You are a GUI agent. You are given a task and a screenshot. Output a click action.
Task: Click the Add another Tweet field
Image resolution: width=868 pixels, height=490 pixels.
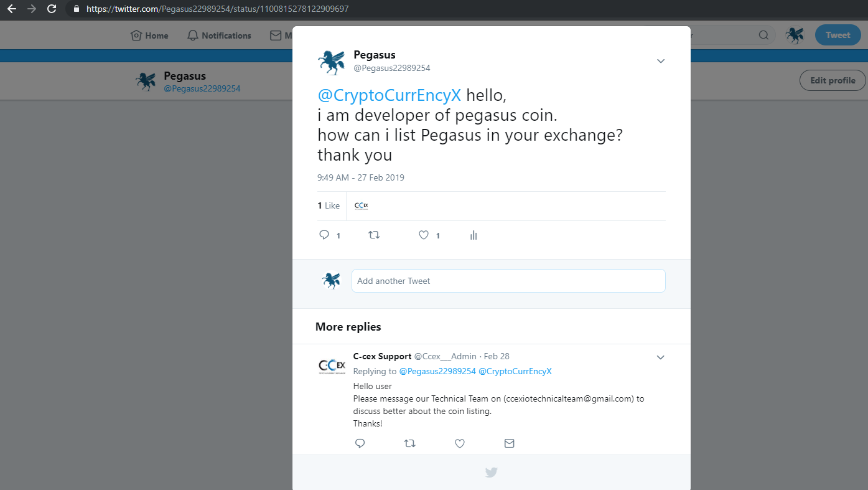point(508,281)
